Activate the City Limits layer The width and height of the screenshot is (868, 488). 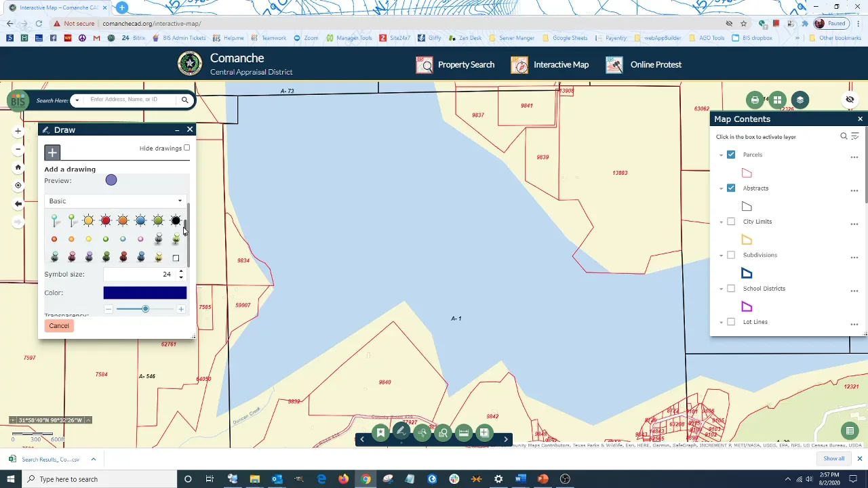pos(731,222)
